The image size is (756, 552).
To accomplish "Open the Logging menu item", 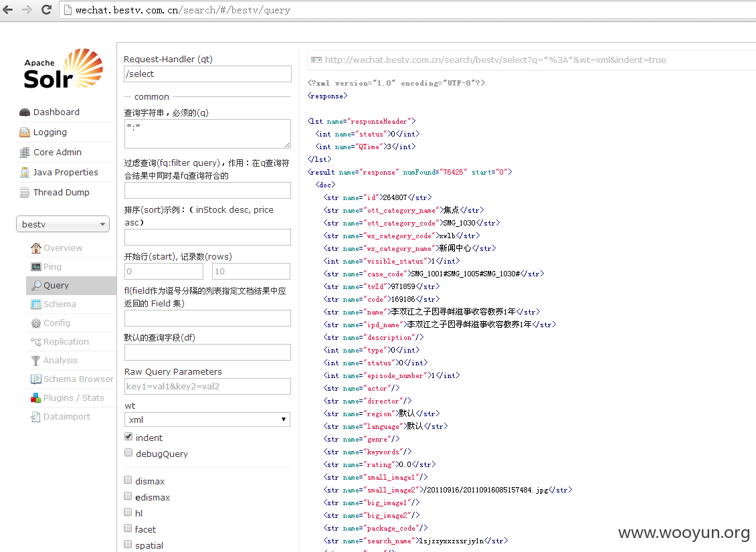I will 50,132.
